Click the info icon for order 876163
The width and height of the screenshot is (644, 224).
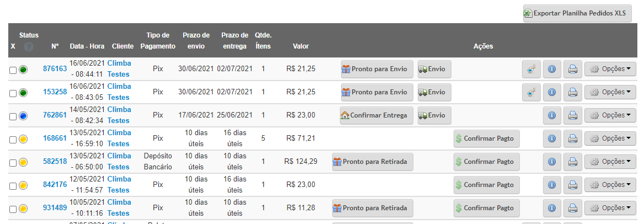point(552,70)
